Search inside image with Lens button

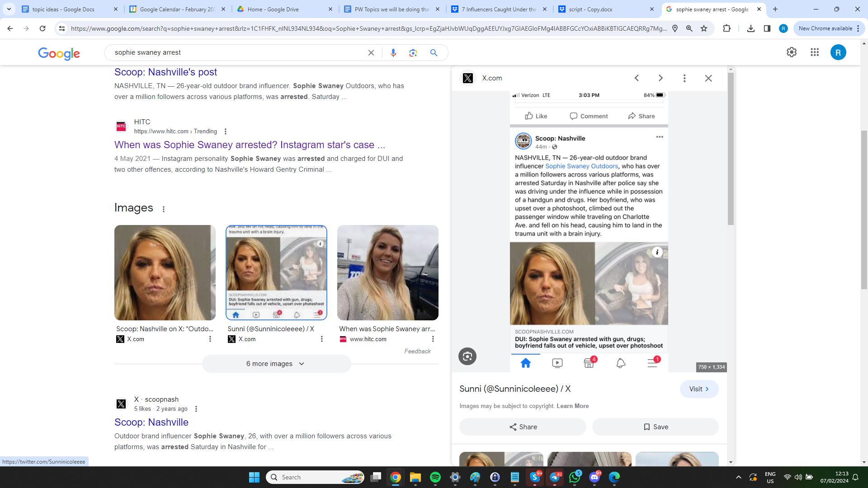pyautogui.click(x=467, y=357)
